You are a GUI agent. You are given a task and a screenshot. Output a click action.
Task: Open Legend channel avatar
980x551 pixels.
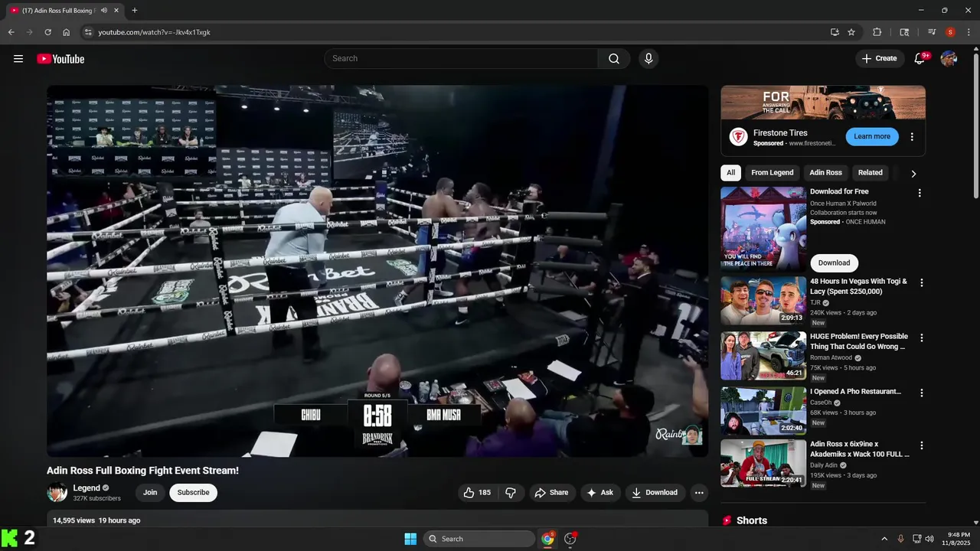click(x=57, y=492)
